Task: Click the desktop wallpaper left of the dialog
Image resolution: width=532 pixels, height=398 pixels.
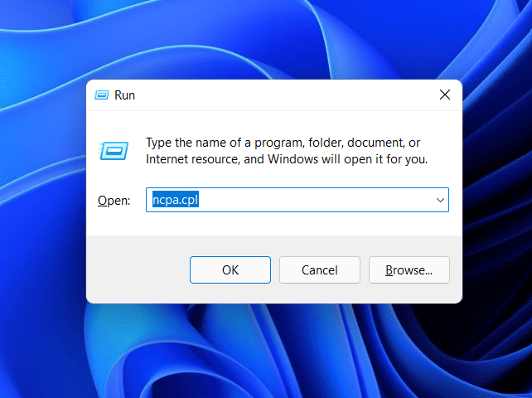Action: point(41,199)
